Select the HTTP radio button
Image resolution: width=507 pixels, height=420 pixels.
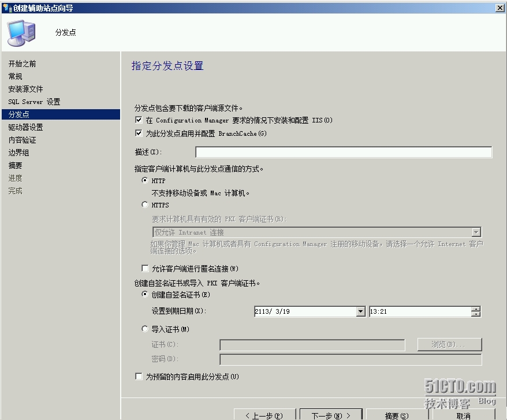(x=145, y=180)
